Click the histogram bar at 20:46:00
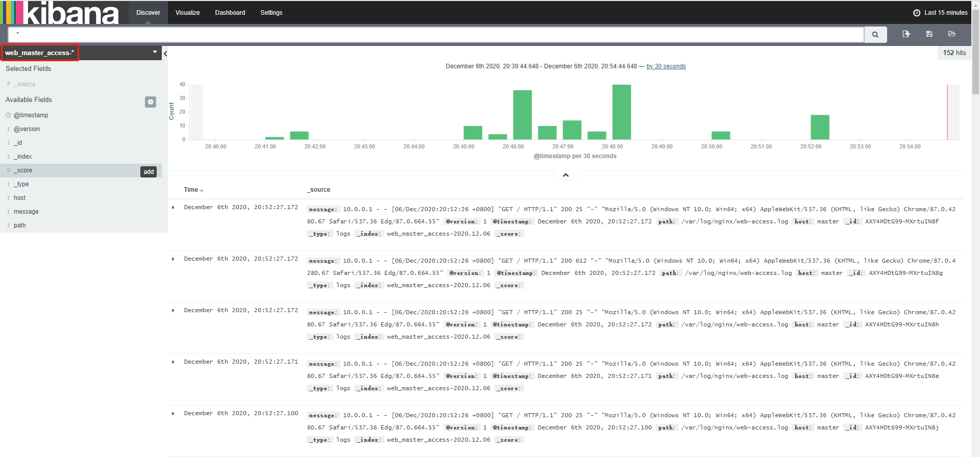Image resolution: width=980 pixels, height=457 pixels. (x=522, y=115)
